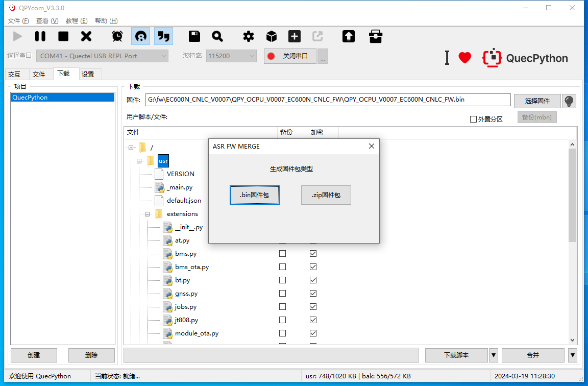
Task: Click the stop square icon
Action: [63, 36]
